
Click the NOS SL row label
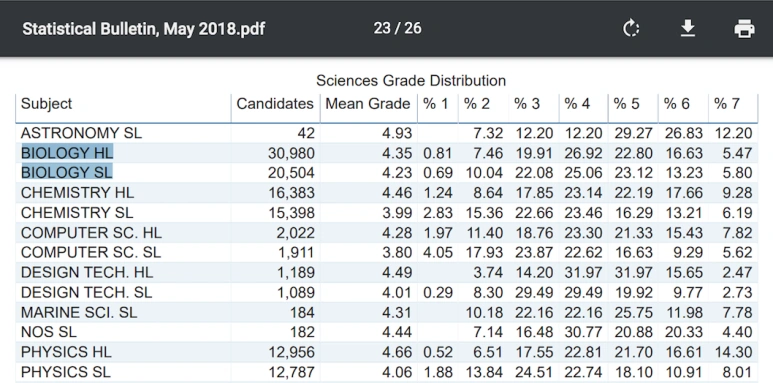[x=49, y=332]
